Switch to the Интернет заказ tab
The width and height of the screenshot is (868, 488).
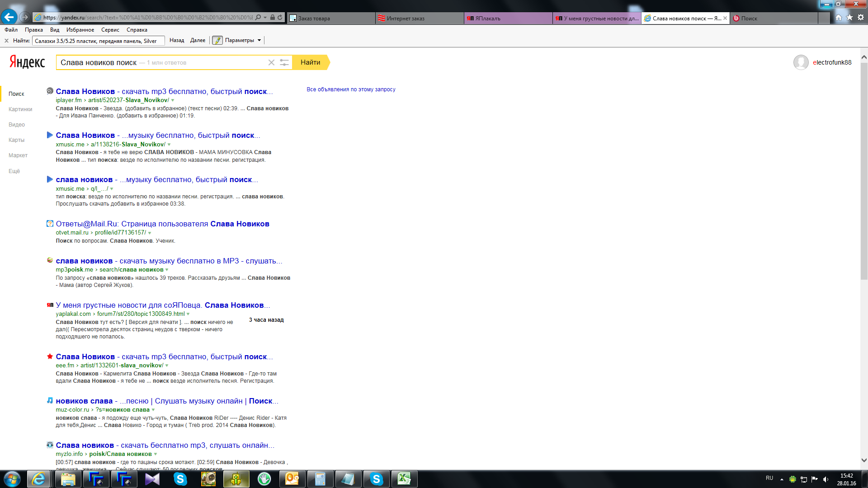click(420, 18)
